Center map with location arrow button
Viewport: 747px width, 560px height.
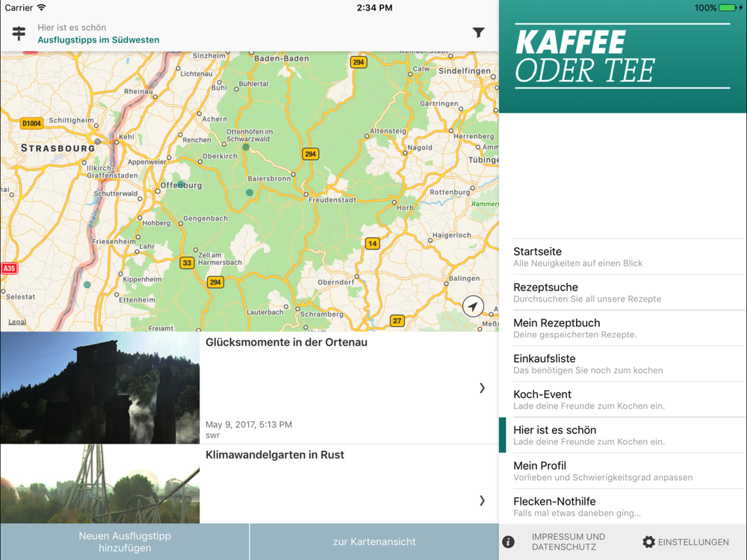473,306
